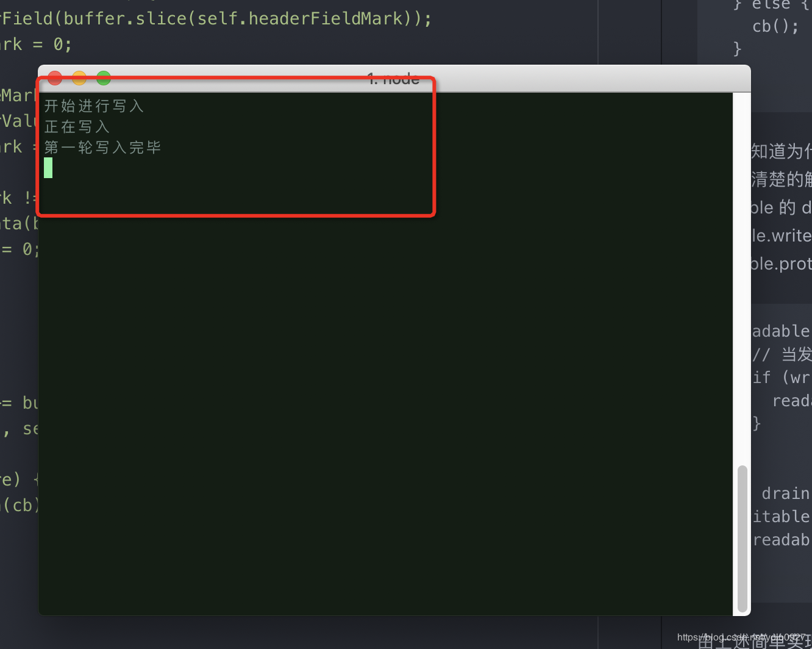Click the red close traffic light icon
Viewport: 812px width, 649px height.
pos(54,78)
